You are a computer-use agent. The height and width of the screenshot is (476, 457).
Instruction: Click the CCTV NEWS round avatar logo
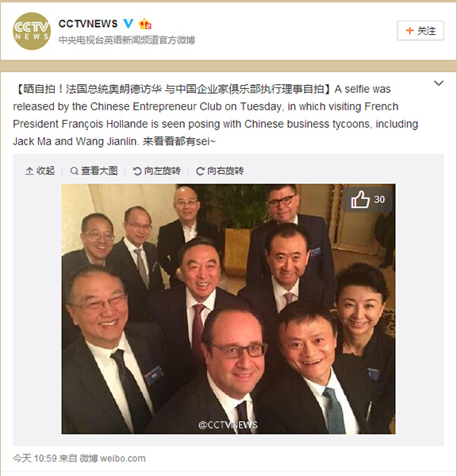pos(32,31)
